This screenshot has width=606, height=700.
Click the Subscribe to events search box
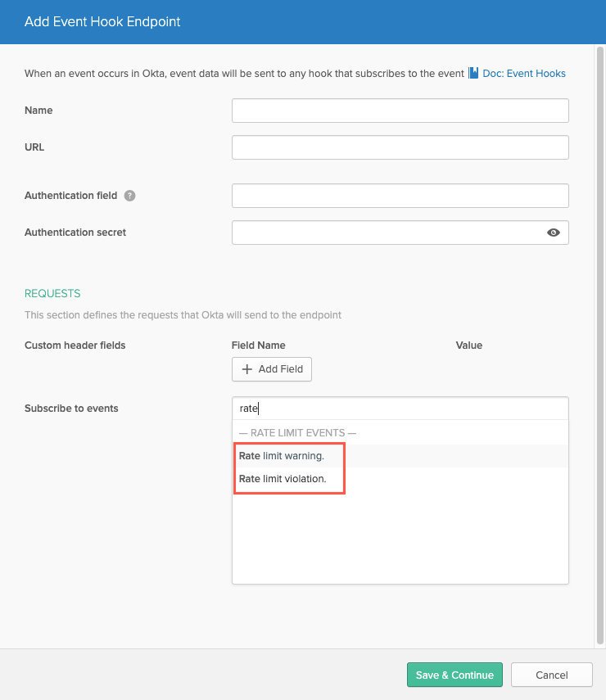(x=400, y=409)
